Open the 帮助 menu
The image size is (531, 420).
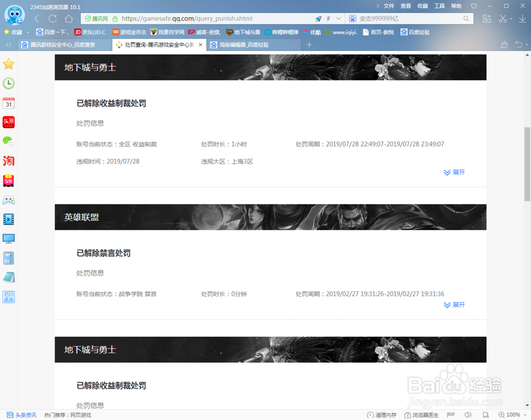click(x=456, y=6)
